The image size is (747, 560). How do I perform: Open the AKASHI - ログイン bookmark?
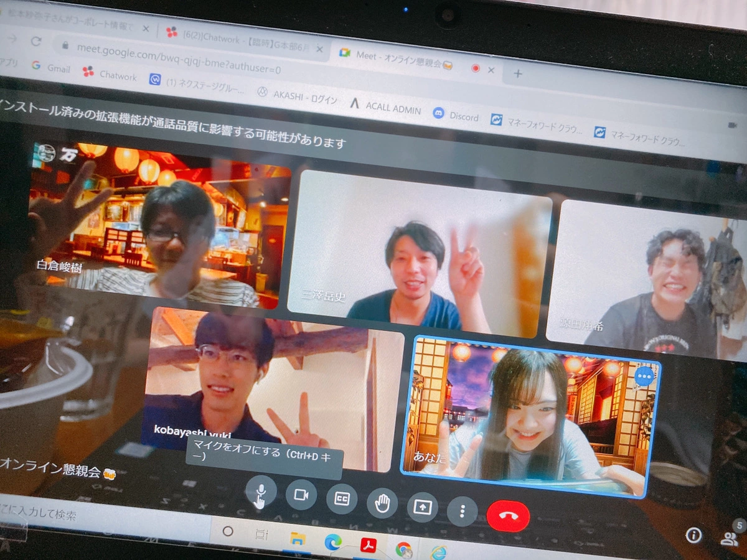[x=298, y=96]
